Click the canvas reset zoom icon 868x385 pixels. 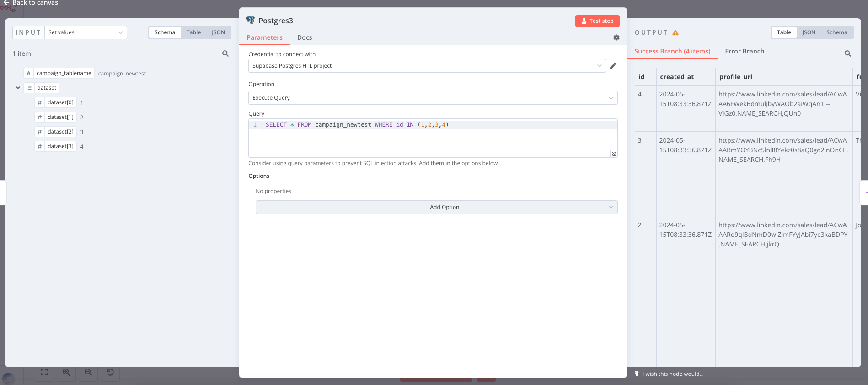[110, 372]
